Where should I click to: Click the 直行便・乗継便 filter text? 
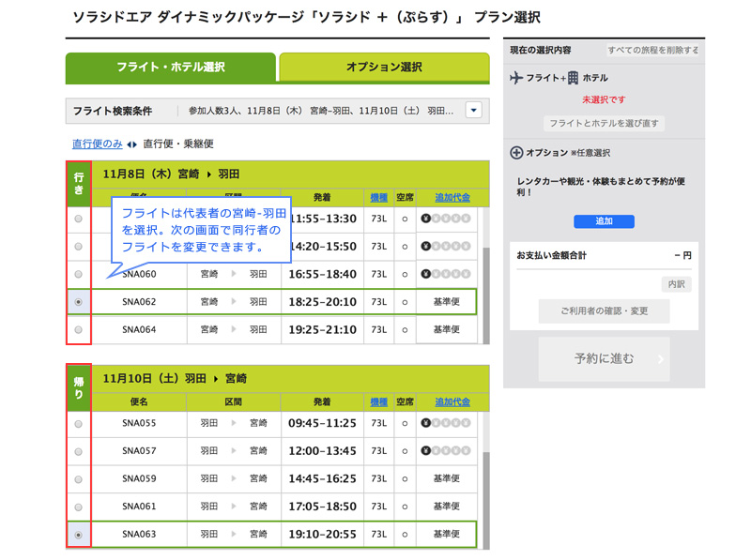pos(178,144)
